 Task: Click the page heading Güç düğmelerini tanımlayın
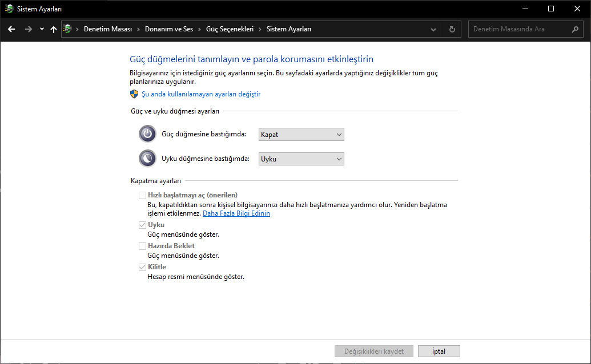click(x=251, y=59)
